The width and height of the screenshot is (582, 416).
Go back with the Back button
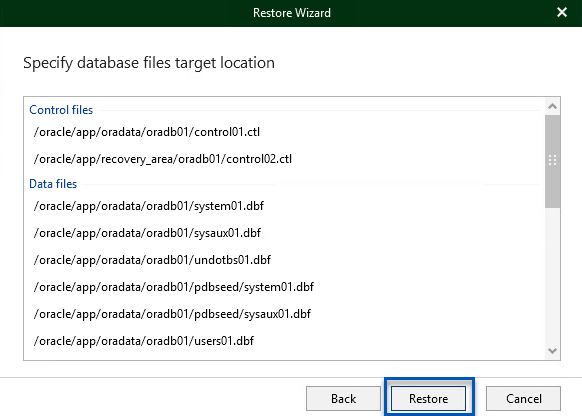[343, 399]
